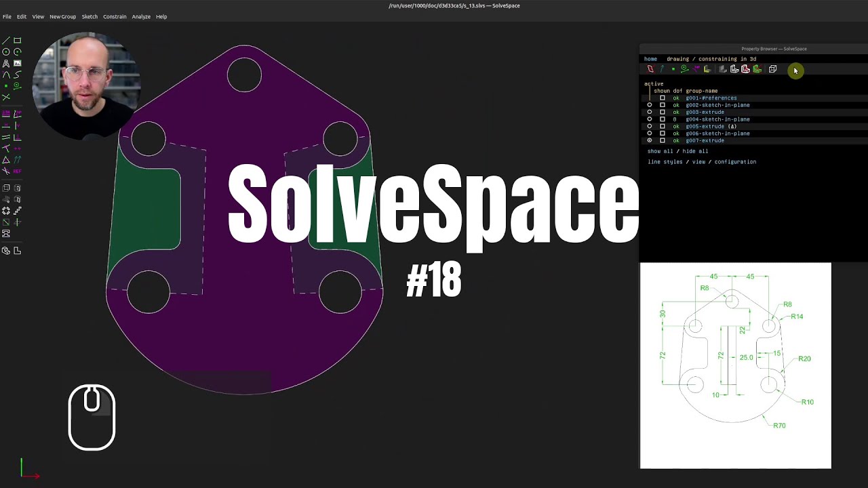Open the File menu

pyautogui.click(x=7, y=16)
